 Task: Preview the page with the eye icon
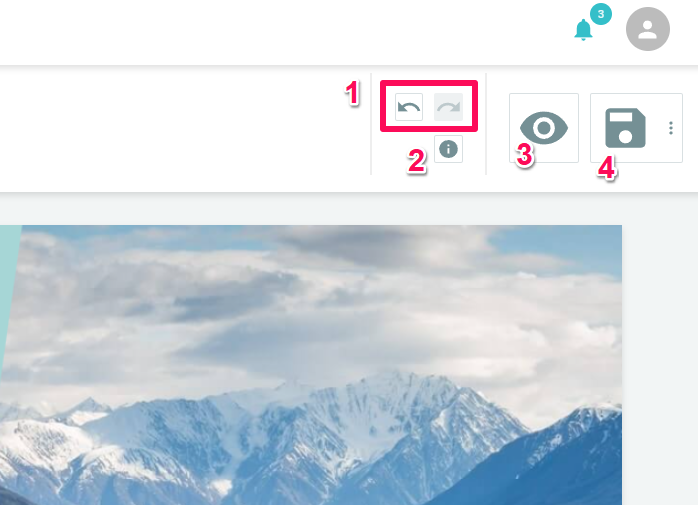(544, 128)
